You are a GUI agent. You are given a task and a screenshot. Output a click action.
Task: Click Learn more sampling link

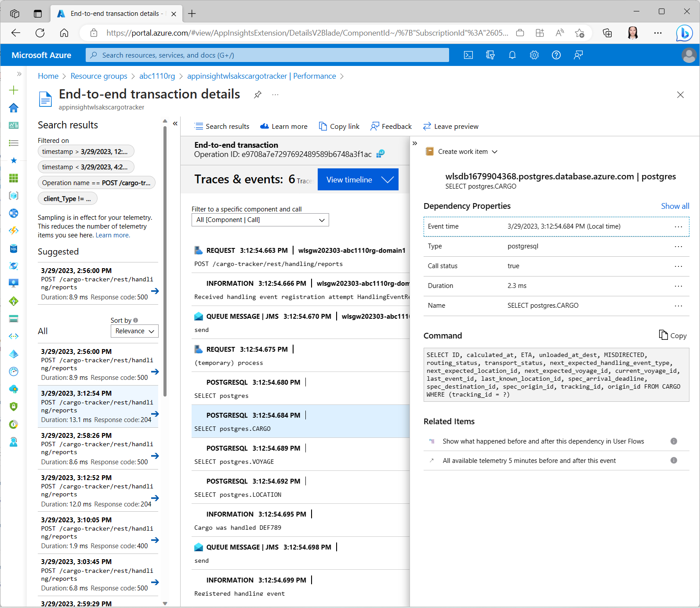click(113, 235)
